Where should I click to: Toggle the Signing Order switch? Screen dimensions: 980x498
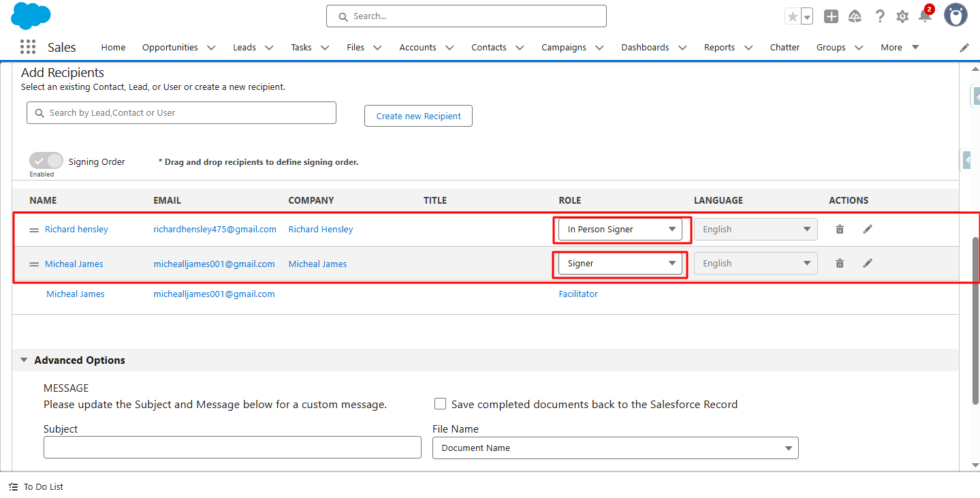tap(46, 161)
